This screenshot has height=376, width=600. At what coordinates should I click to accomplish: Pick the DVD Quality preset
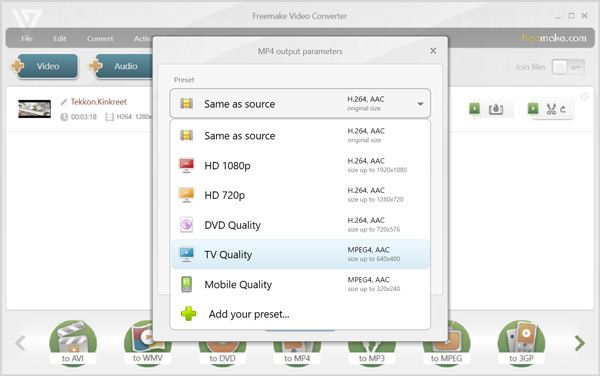point(300,225)
